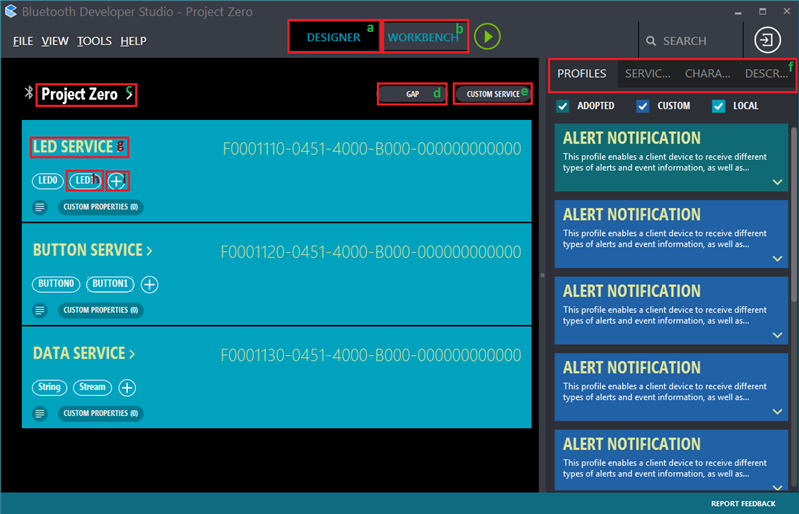Open Button Service custom properties

pyautogui.click(x=101, y=310)
